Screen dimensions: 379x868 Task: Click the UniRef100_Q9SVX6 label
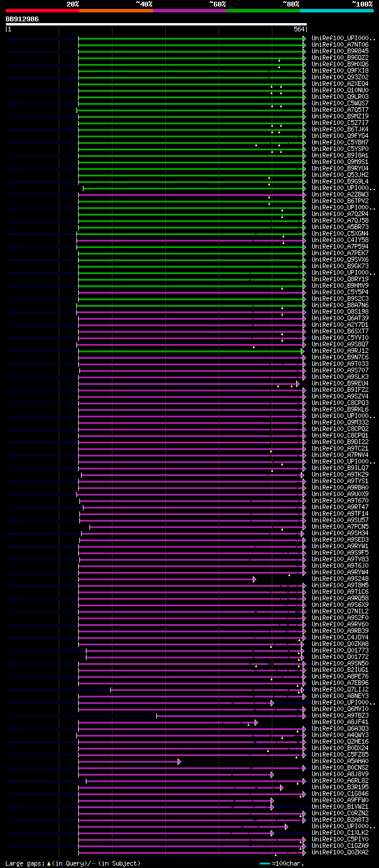click(339, 259)
